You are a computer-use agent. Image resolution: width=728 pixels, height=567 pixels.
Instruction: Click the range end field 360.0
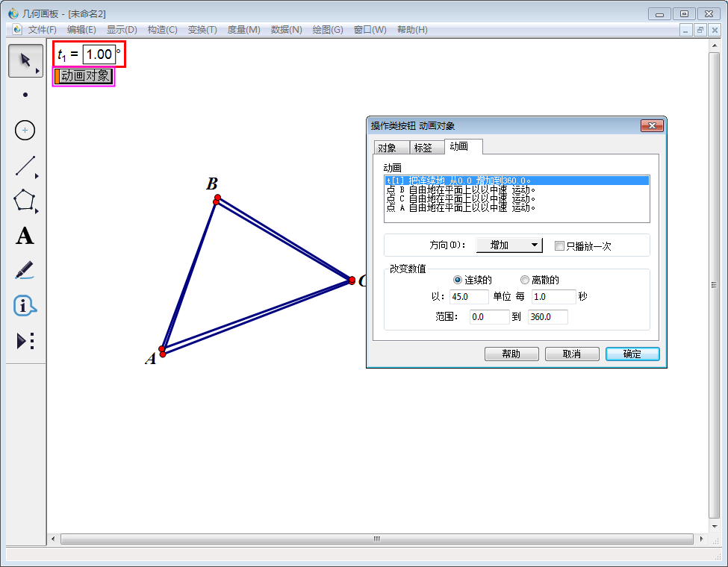click(548, 317)
